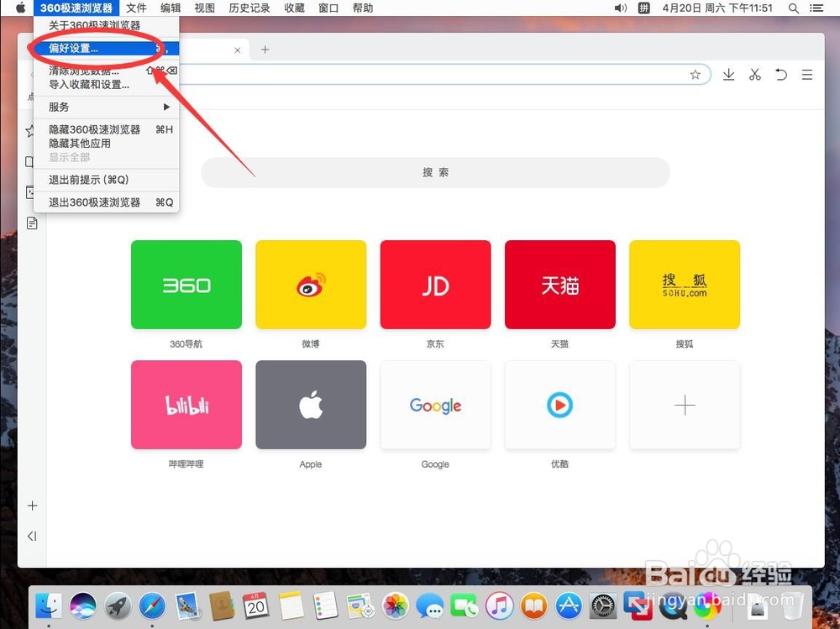Open the 搜狐 tile

685,285
